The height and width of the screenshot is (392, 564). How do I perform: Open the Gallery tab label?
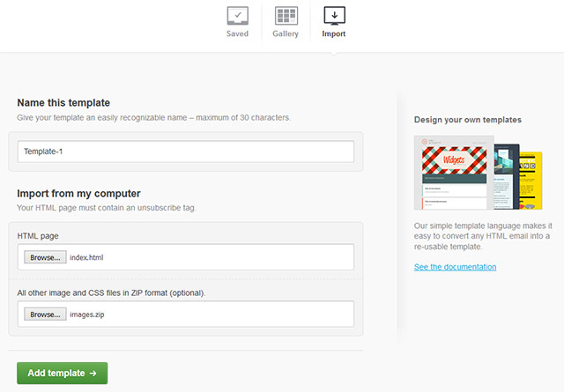(x=286, y=34)
